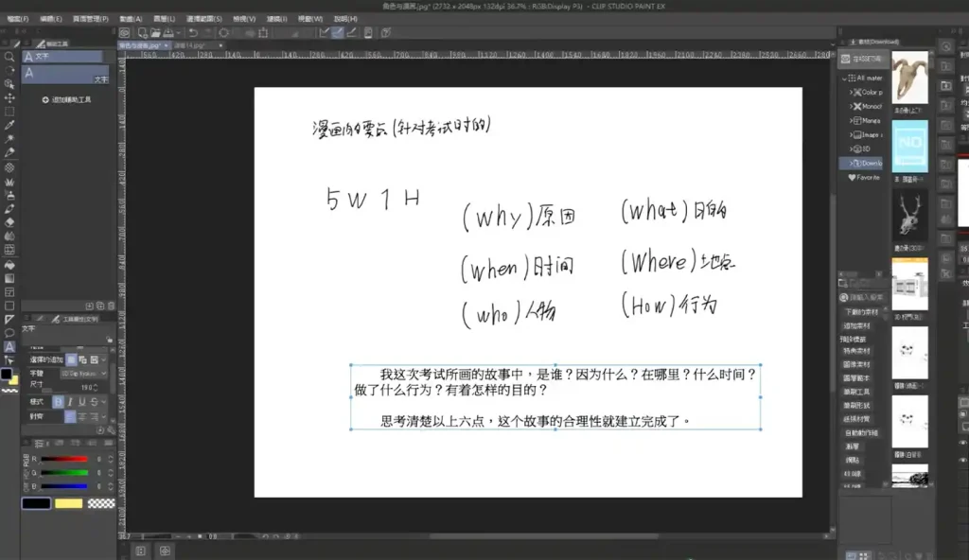Select the Eraser tool
This screenshot has height=560, width=969.
pyautogui.click(x=9, y=222)
